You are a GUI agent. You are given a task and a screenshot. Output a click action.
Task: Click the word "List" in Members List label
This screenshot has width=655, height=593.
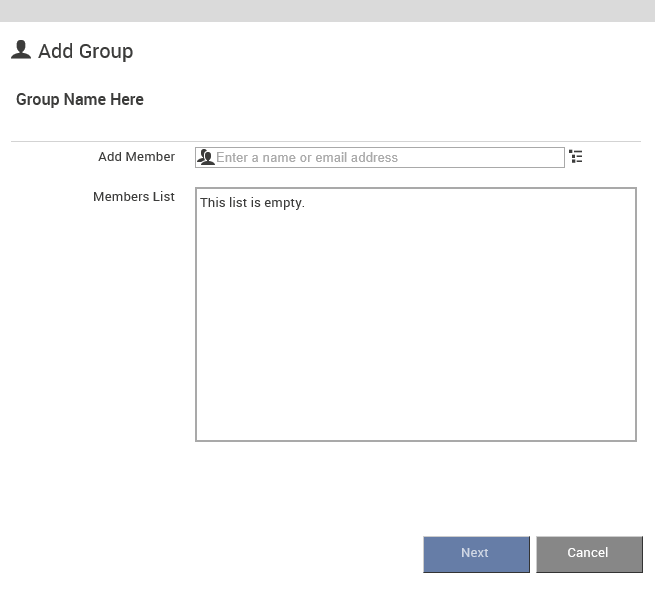[164, 197]
